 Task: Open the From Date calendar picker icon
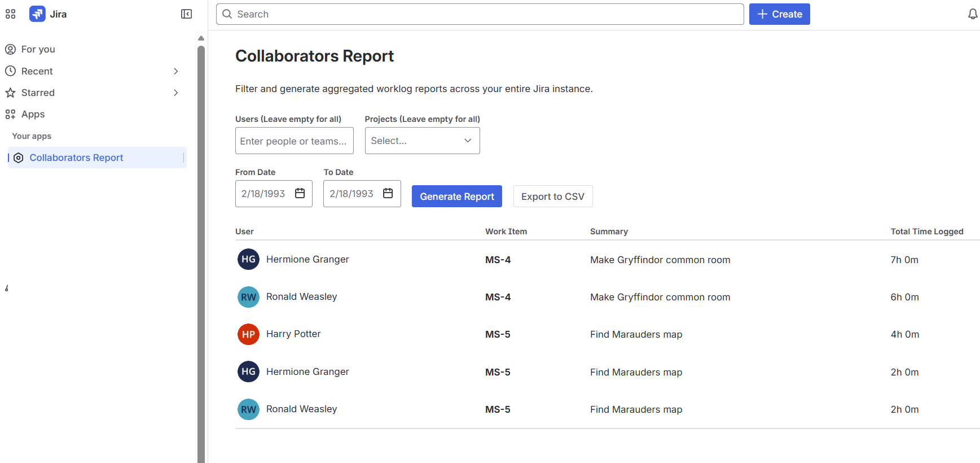(x=300, y=194)
